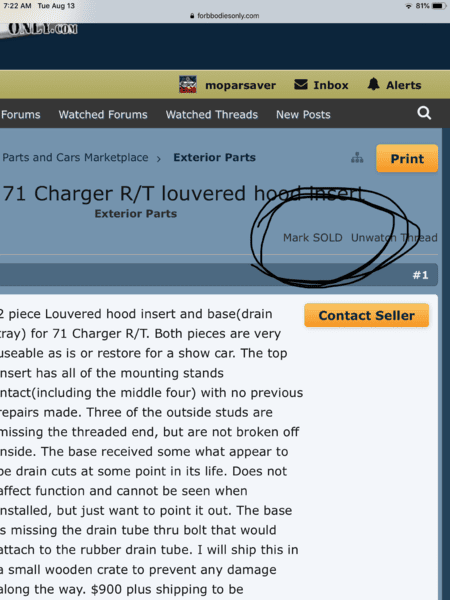Open Exterior Parts breadcrumb link
Screen dimensions: 450x600
(214, 157)
